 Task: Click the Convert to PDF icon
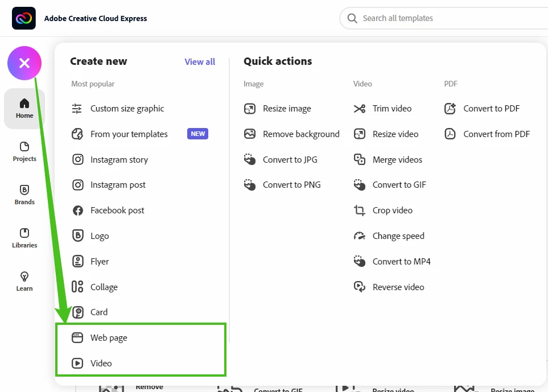coord(450,109)
